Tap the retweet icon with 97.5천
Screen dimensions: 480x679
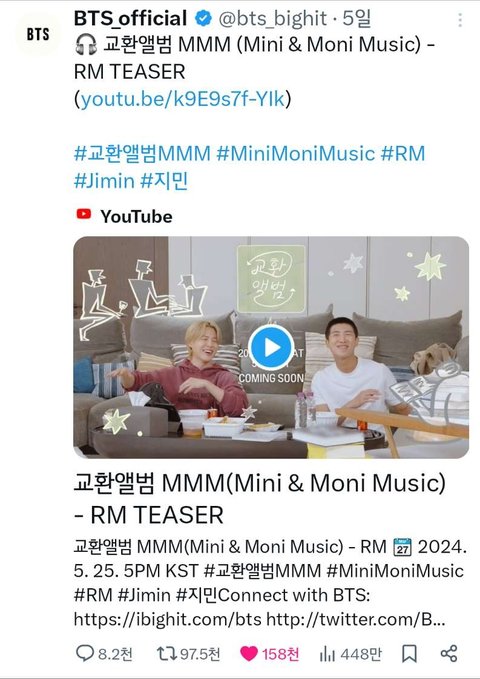166,653
